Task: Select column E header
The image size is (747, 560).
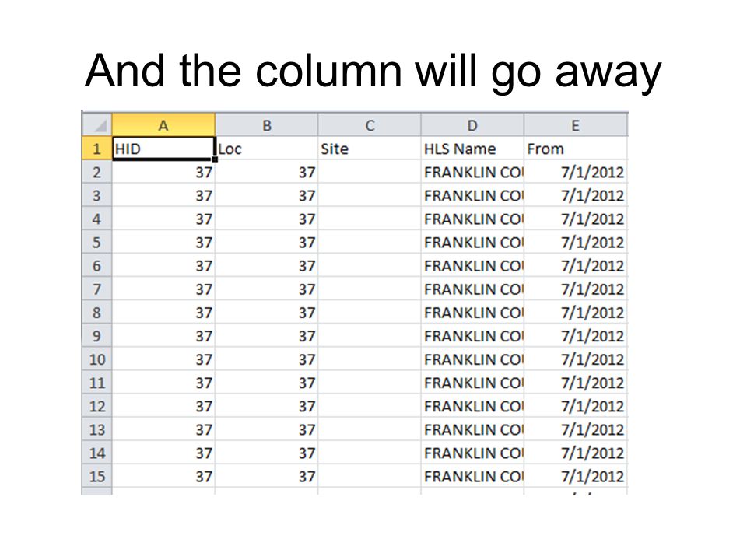Action: tap(576, 125)
